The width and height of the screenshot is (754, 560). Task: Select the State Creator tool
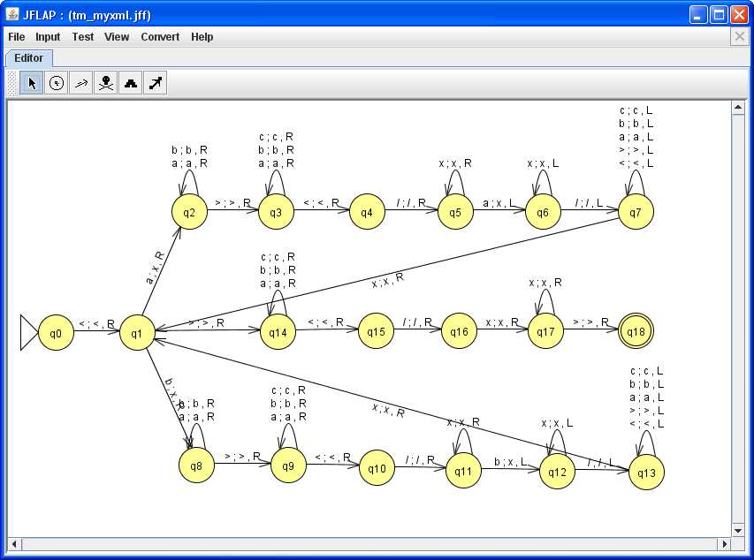[57, 83]
